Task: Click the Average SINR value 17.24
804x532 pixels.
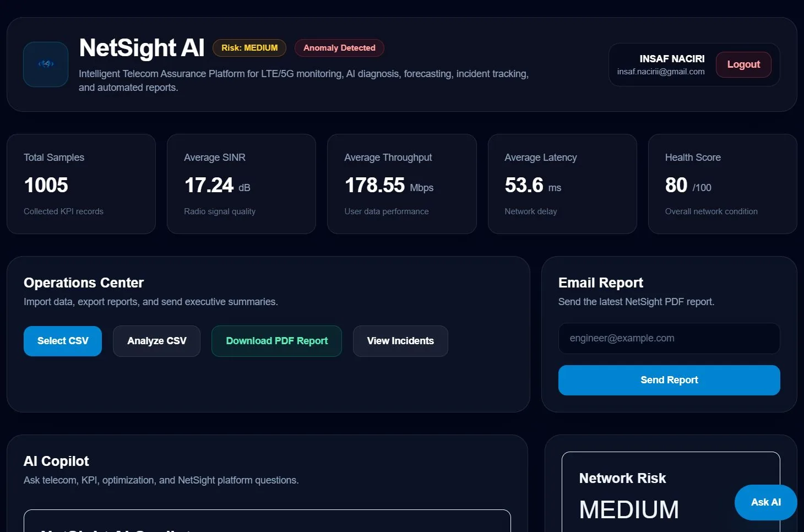Action: 209,185
